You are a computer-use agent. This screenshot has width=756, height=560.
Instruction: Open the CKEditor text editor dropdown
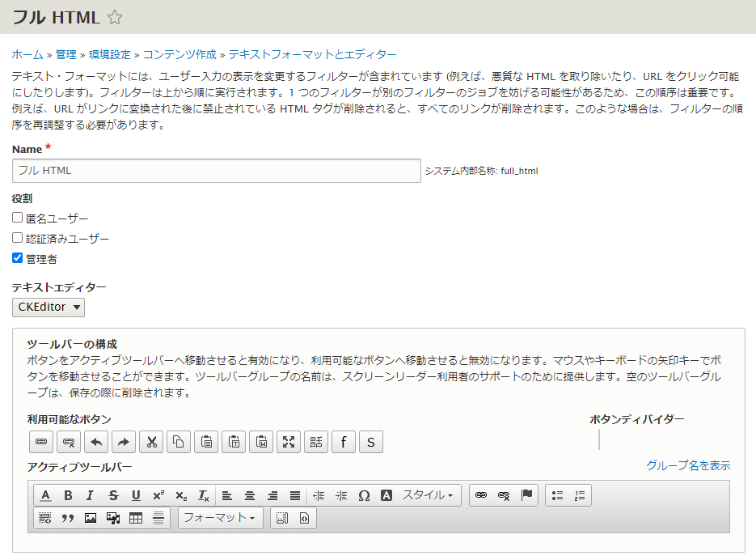coord(49,307)
